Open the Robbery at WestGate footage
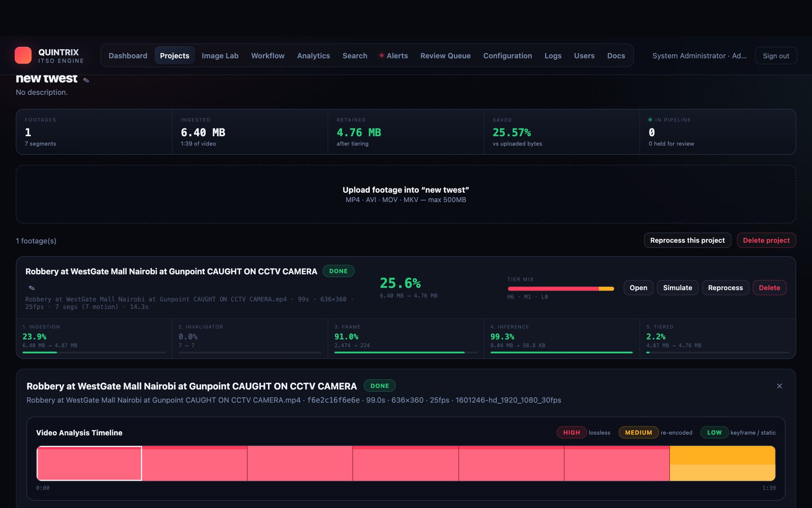 [x=638, y=288]
